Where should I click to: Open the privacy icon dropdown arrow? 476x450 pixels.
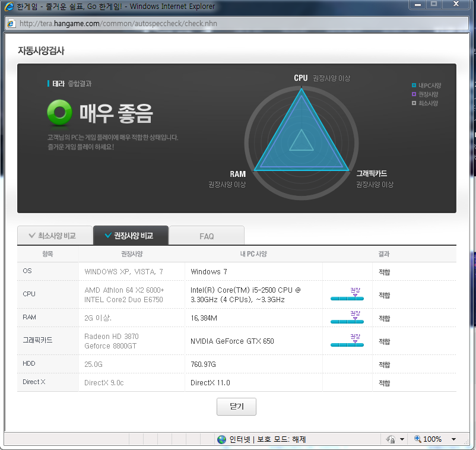tap(402, 439)
